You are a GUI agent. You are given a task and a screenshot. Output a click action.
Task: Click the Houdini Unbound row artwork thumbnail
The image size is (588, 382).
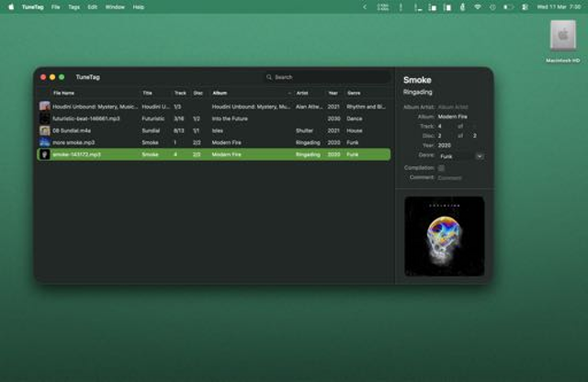pos(45,107)
